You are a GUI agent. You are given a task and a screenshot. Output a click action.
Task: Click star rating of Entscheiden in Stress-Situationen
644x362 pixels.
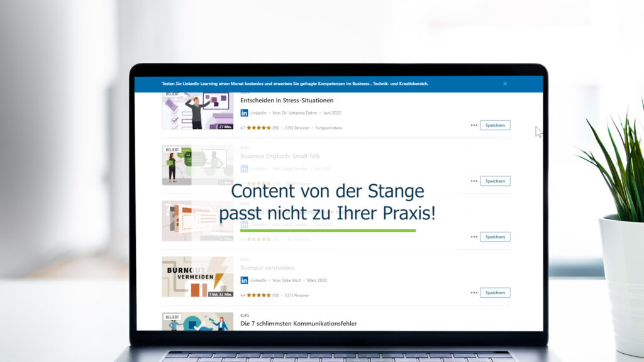[x=258, y=128]
